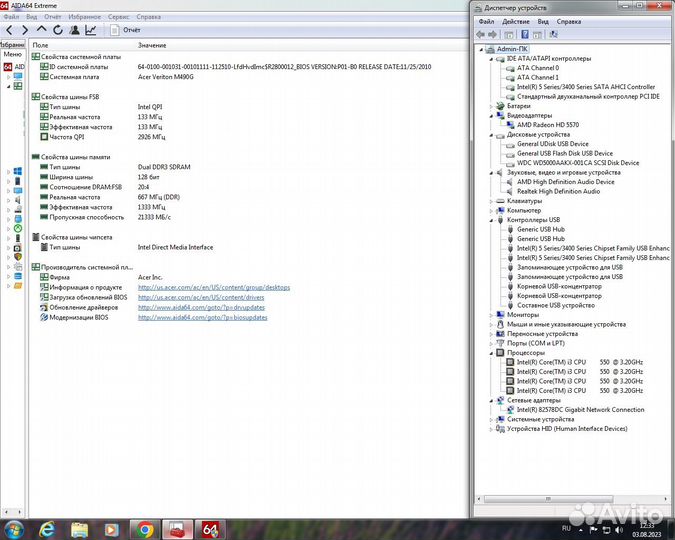Click the Отчёт report button

coord(126,30)
